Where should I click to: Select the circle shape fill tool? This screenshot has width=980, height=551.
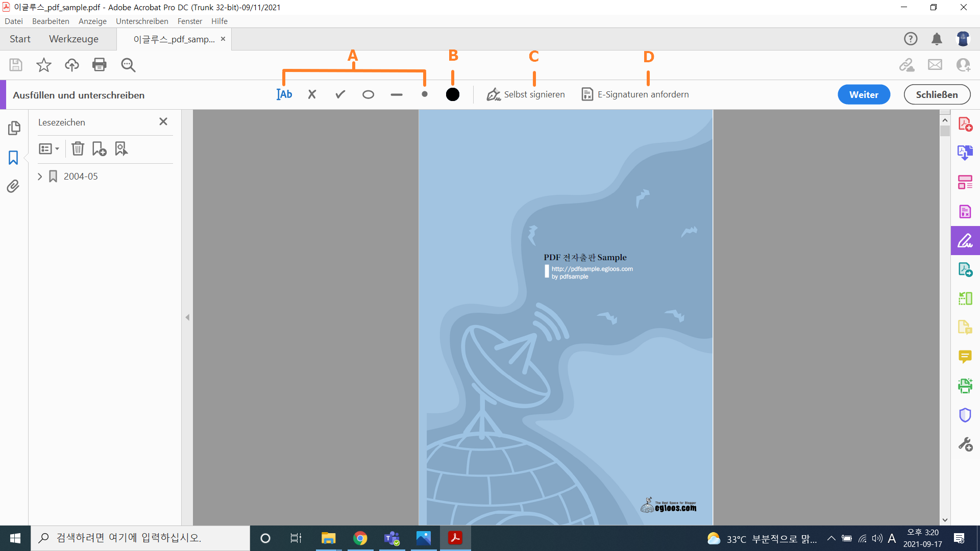368,94
